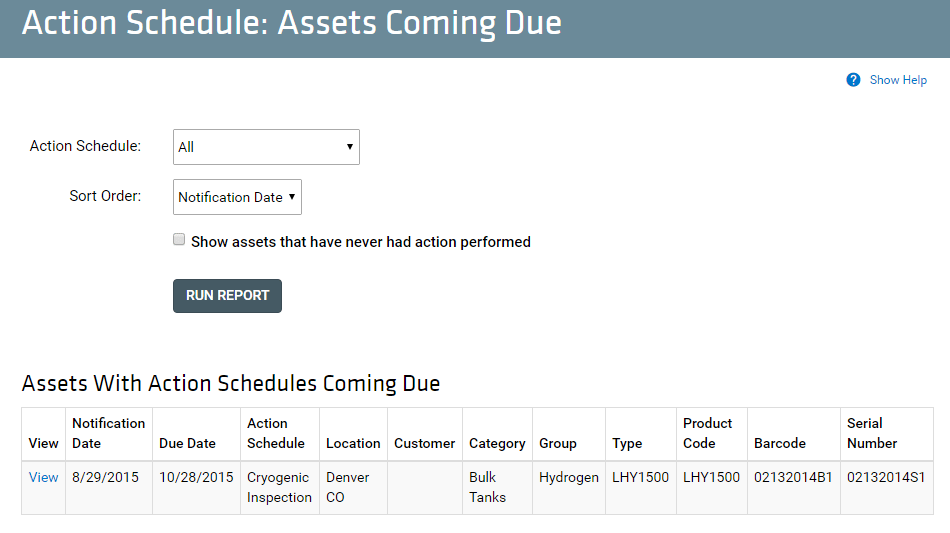Click the checkbox label about assets never actioned
Image resolution: width=950 pixels, height=533 pixels.
pyautogui.click(x=360, y=242)
